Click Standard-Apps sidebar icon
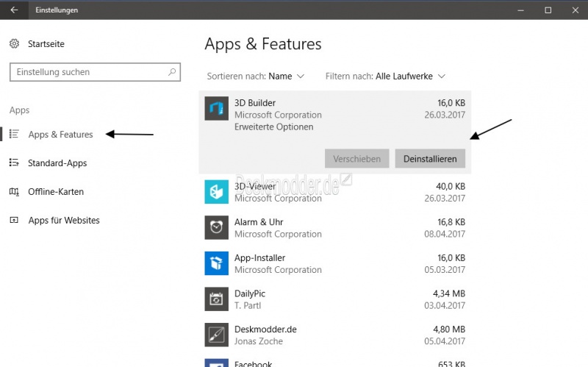Image resolution: width=588 pixels, height=367 pixels. coord(14,163)
